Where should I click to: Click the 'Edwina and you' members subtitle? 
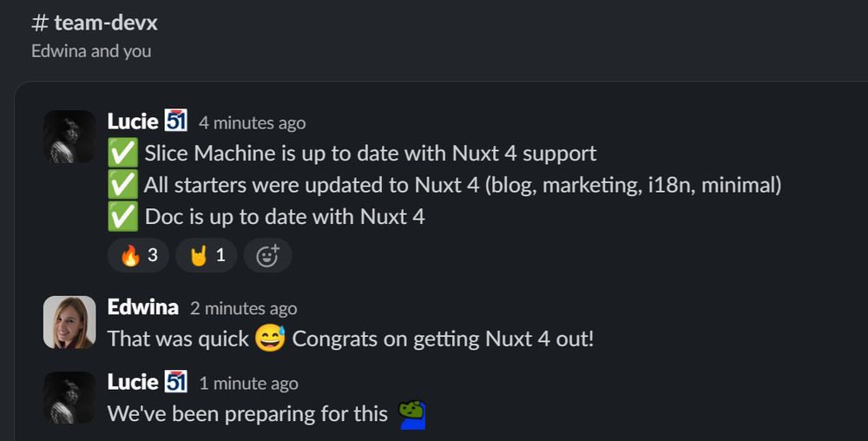pos(91,51)
